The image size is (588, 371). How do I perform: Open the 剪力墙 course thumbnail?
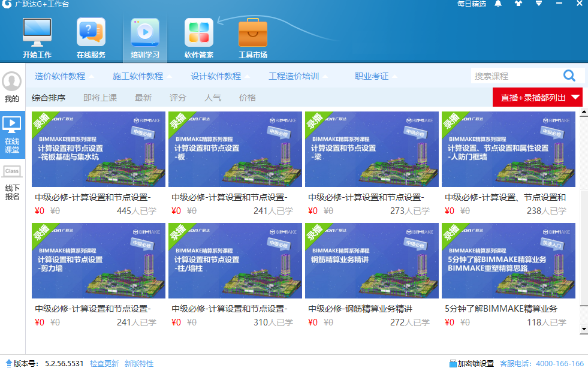pos(99,261)
